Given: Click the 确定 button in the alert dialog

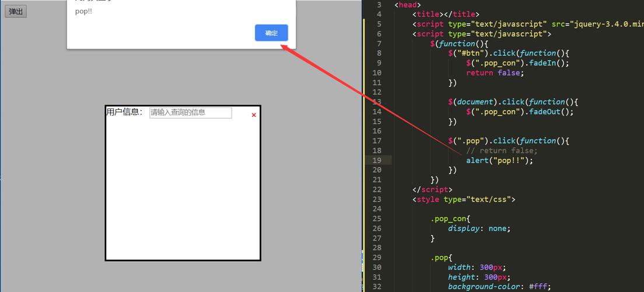Looking at the screenshot, I should click(x=271, y=33).
